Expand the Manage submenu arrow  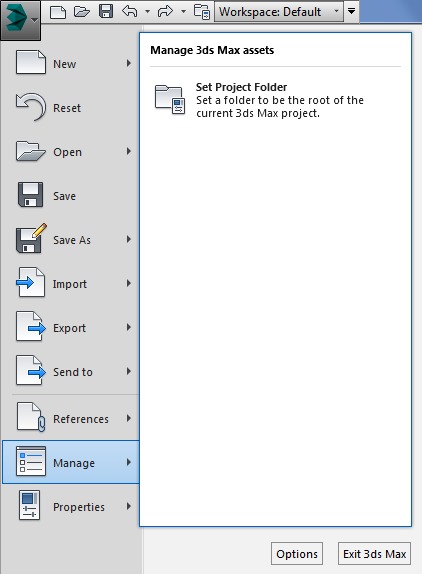[x=128, y=462]
